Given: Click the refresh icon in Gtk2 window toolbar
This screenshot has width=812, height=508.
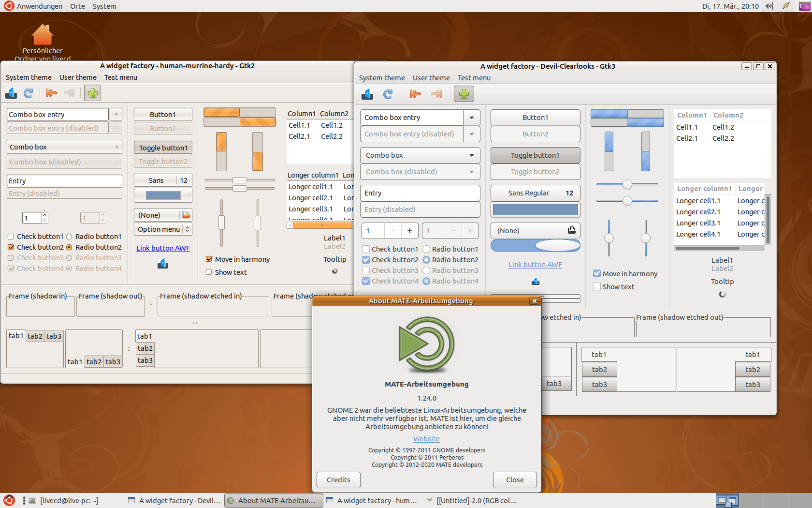Looking at the screenshot, I should point(29,93).
